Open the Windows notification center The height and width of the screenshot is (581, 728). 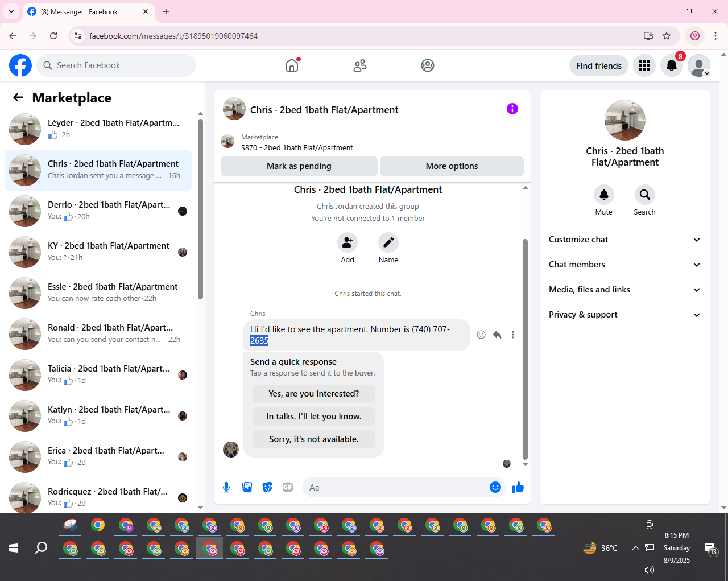click(x=711, y=549)
